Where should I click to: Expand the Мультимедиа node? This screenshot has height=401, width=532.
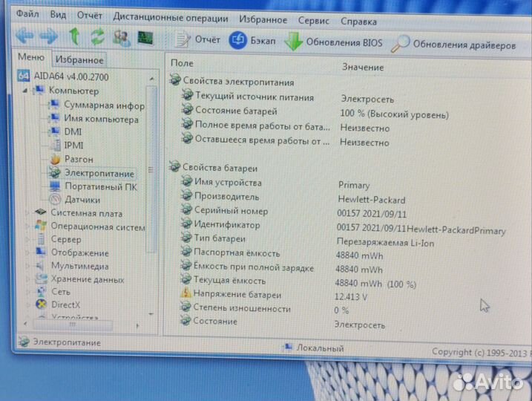27,266
